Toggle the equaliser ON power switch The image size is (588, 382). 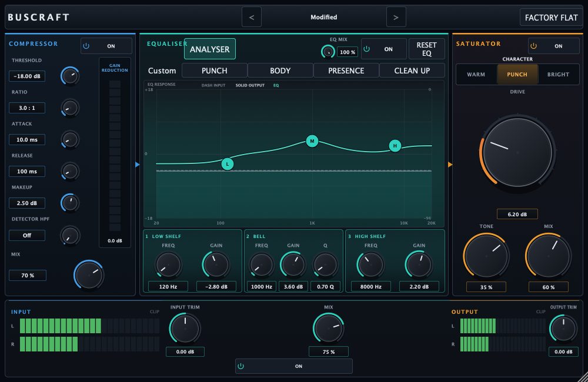click(x=383, y=49)
